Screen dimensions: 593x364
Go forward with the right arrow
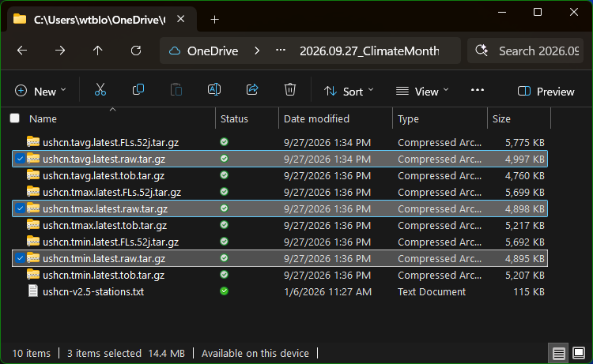pyautogui.click(x=60, y=51)
